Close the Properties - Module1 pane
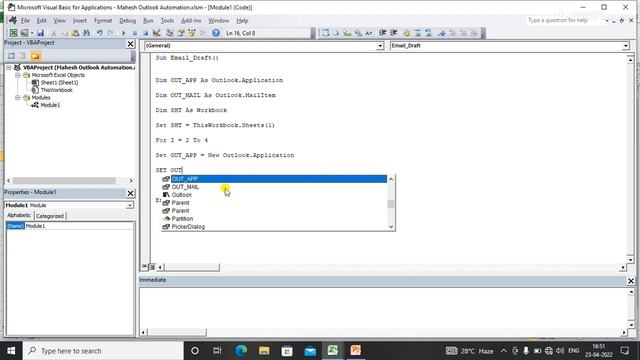 131,193
